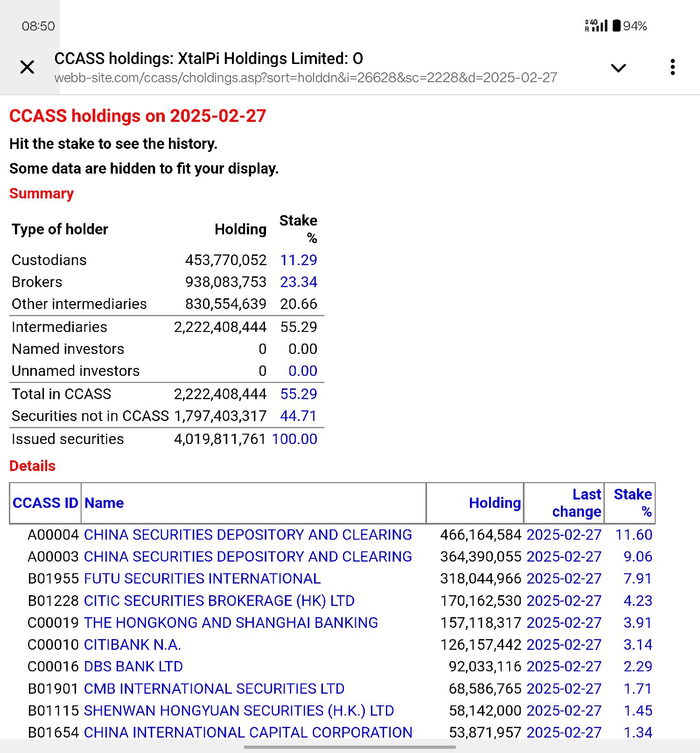Close the browser custom tab
The width and height of the screenshot is (700, 753).
click(x=28, y=67)
